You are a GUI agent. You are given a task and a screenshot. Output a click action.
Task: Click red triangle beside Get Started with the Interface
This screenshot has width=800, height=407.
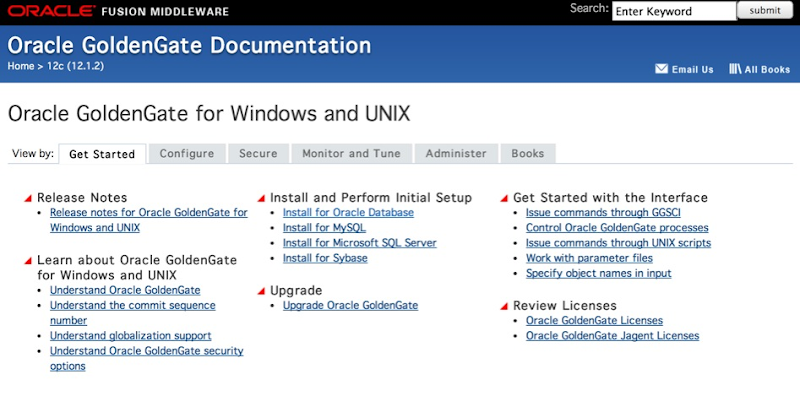coord(504,198)
